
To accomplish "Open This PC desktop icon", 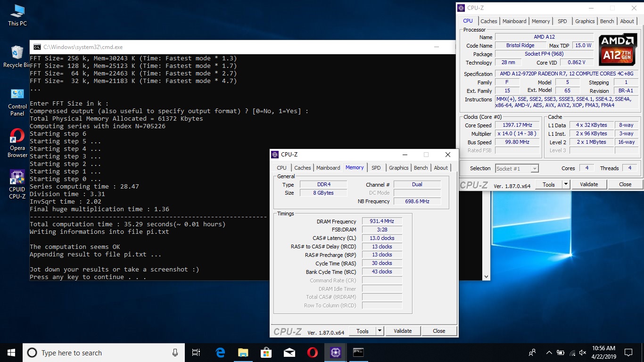I will point(17,15).
